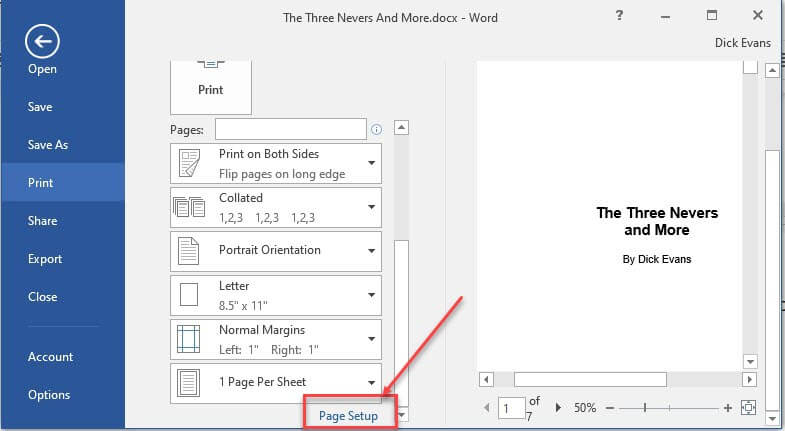Go to previous preview page arrow
The height and width of the screenshot is (431, 785).
487,407
